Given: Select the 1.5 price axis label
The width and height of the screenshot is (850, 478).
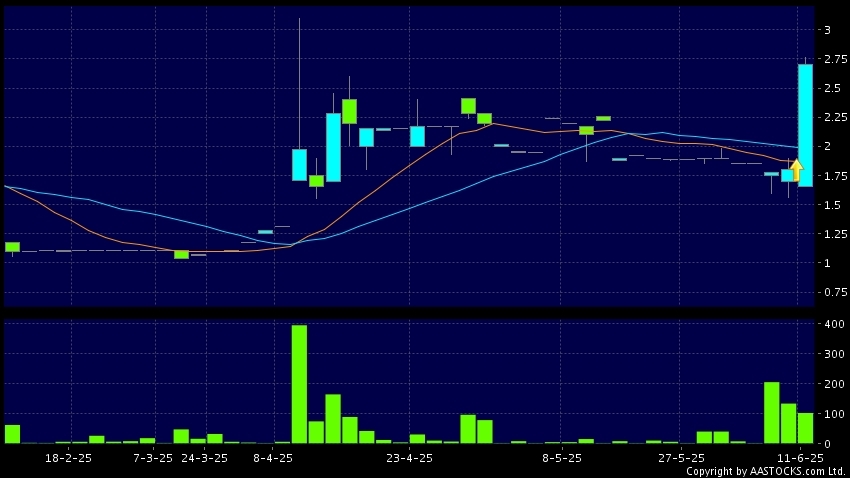Looking at the screenshot, I should coord(832,205).
